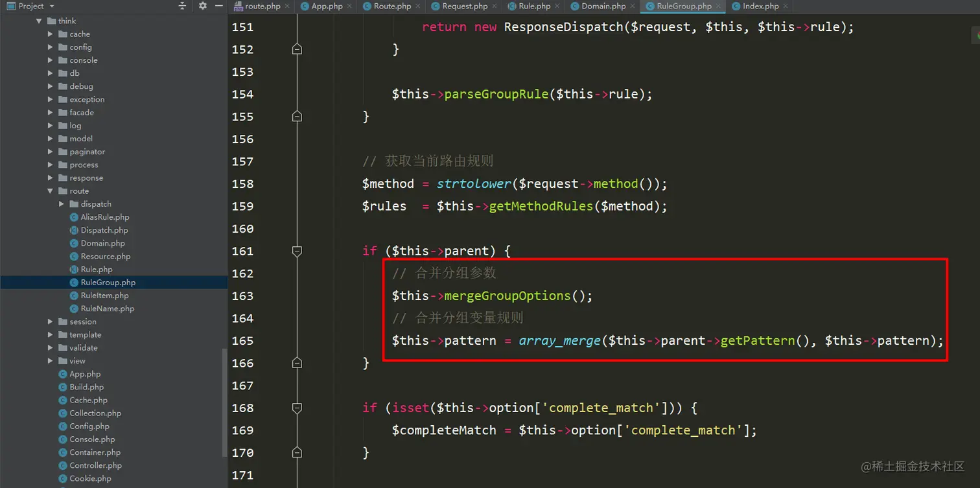Viewport: 980px width, 488px height.
Task: Click the App.php file icon in tree
Action: [63, 374]
